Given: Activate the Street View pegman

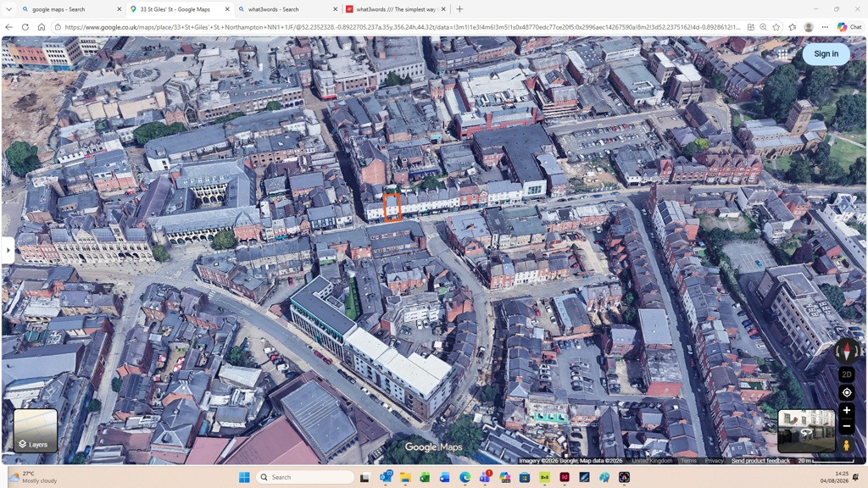Looking at the screenshot, I should pyautogui.click(x=847, y=445).
